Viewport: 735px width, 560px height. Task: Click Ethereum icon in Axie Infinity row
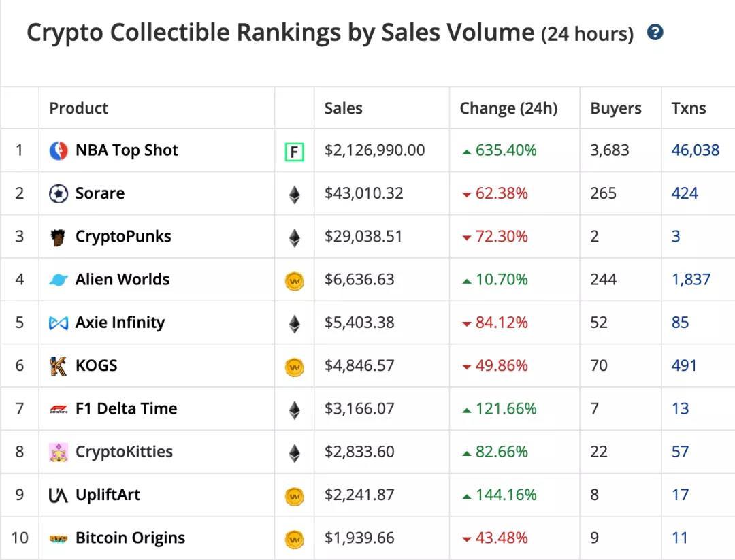pos(294,324)
